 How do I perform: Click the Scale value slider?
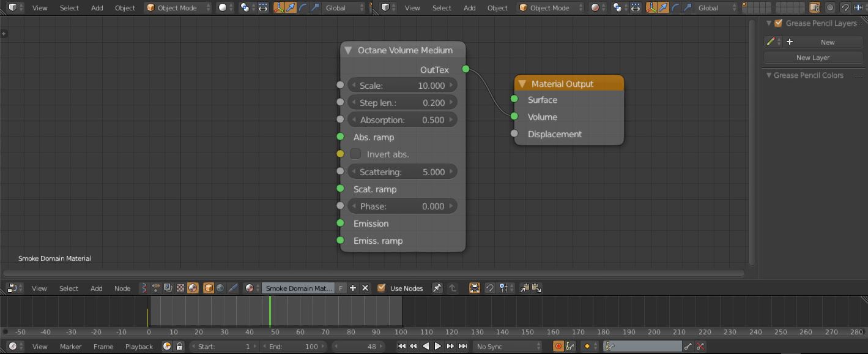[x=402, y=86]
